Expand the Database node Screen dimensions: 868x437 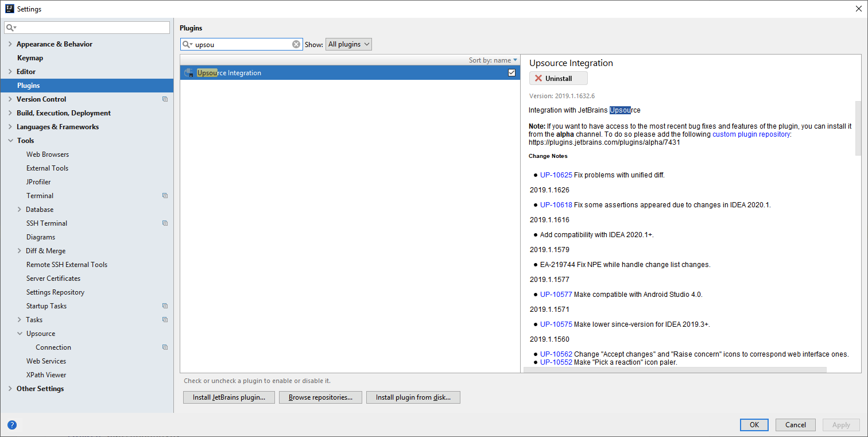pyautogui.click(x=20, y=210)
